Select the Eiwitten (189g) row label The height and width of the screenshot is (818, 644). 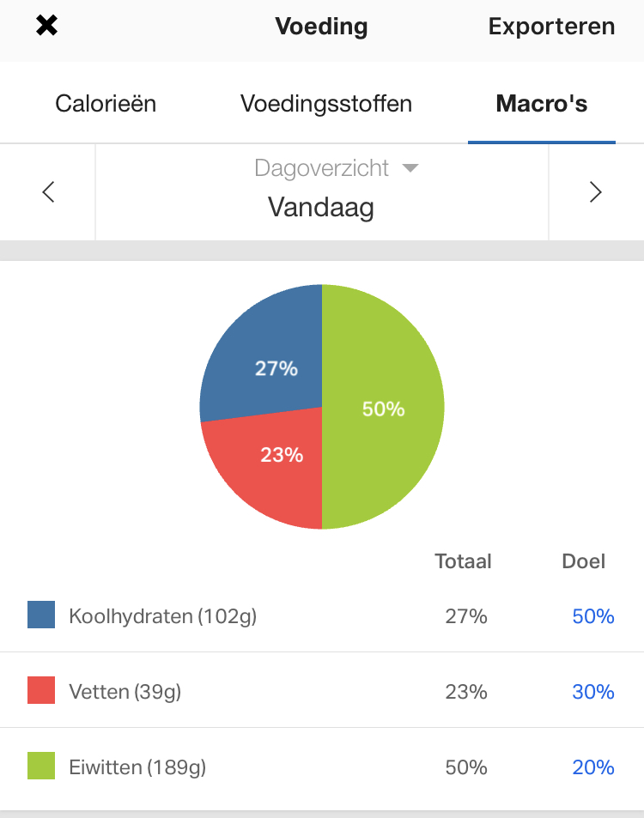(137, 767)
